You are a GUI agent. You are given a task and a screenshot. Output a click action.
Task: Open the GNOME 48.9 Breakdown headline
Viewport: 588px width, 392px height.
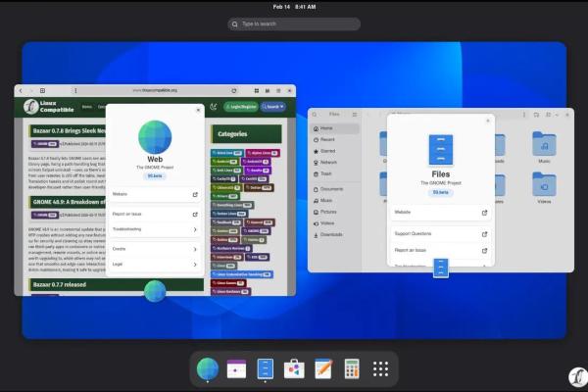[69, 202]
